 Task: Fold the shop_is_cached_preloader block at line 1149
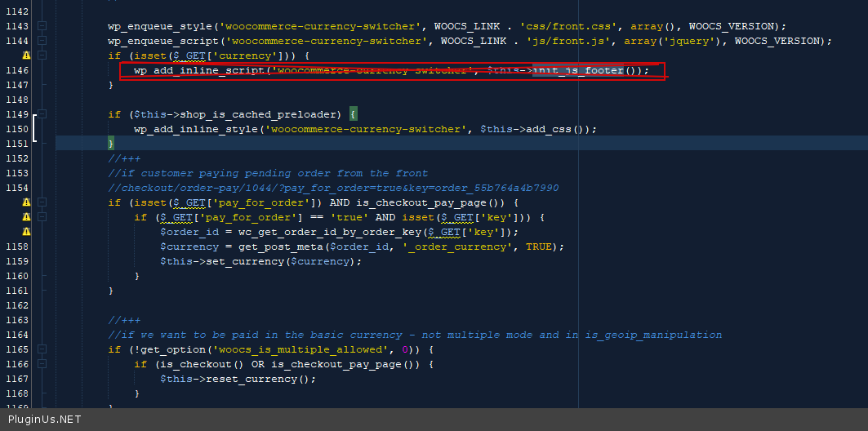[42, 114]
